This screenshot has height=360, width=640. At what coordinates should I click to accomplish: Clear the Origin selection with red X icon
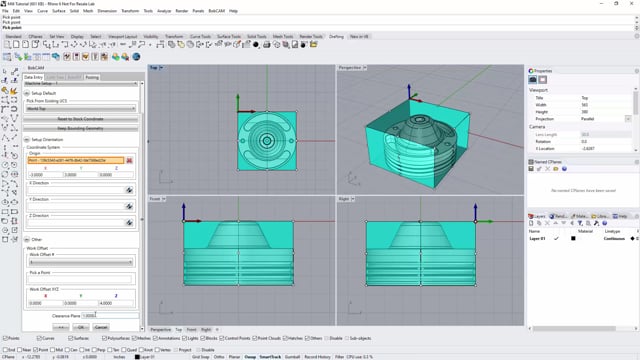coord(129,160)
